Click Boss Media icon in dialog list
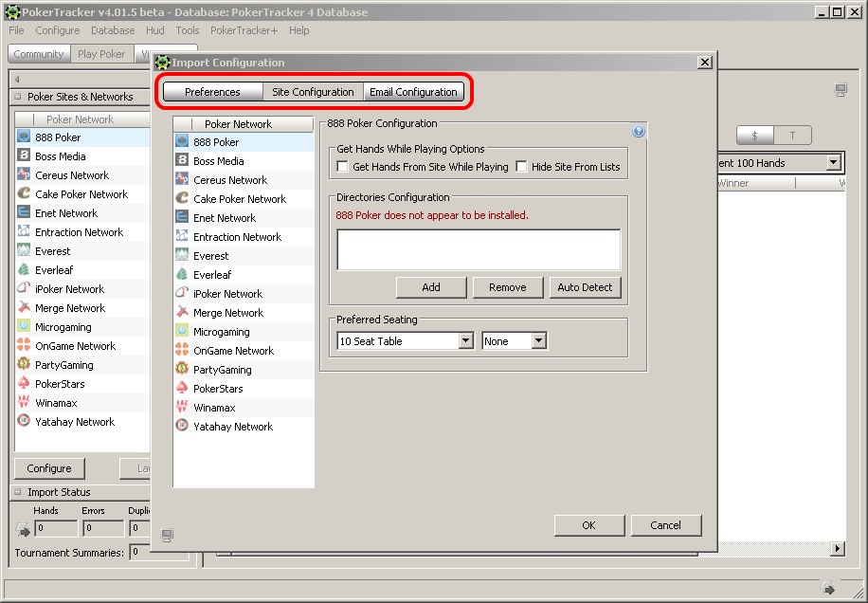 click(182, 160)
